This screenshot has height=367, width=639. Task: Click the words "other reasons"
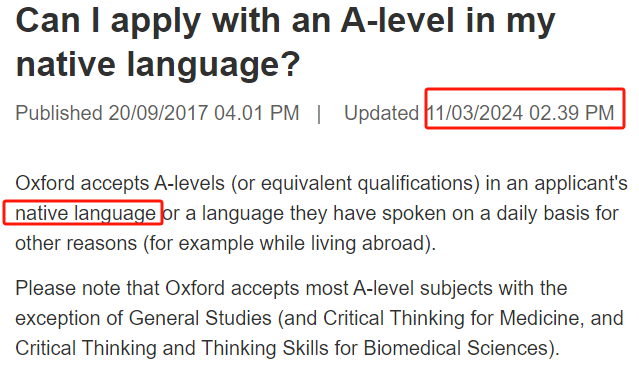click(76, 244)
